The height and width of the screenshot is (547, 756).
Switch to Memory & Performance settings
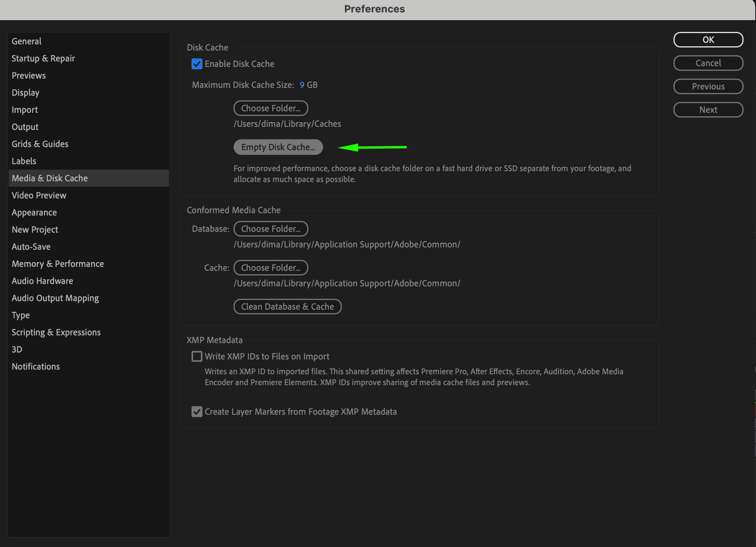[x=58, y=264]
